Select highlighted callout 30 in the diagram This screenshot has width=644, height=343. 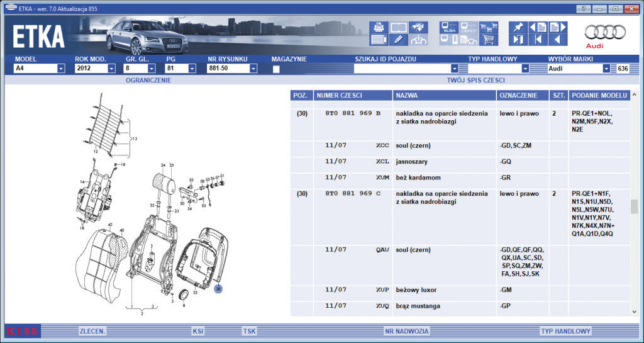(218, 289)
